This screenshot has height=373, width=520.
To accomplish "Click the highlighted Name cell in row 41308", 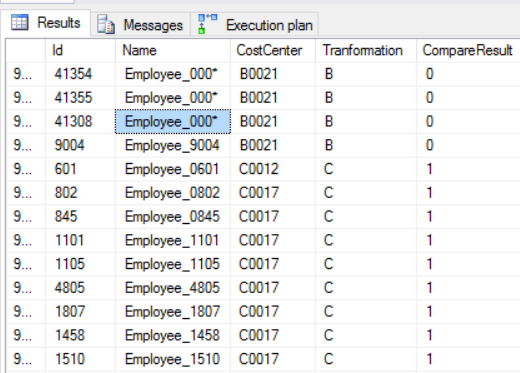I will click(173, 121).
